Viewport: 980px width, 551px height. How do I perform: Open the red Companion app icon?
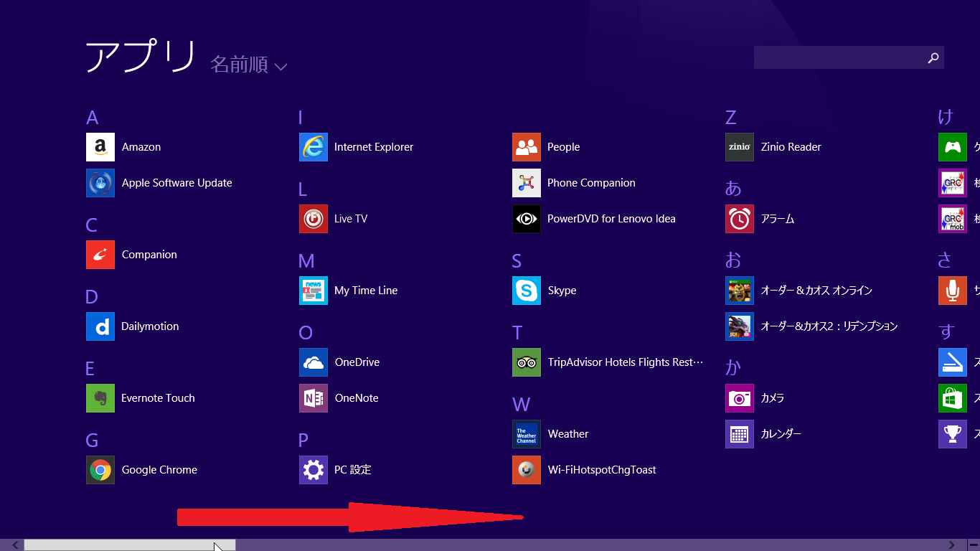point(100,255)
